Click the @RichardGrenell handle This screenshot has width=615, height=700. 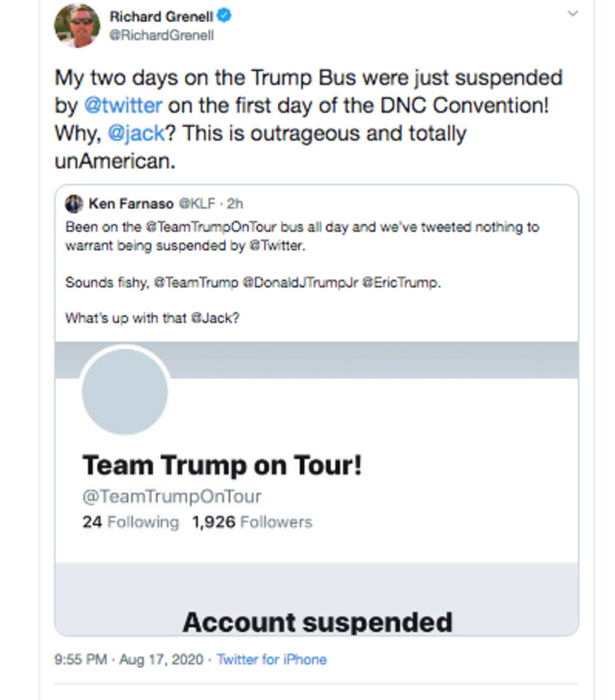(x=161, y=36)
